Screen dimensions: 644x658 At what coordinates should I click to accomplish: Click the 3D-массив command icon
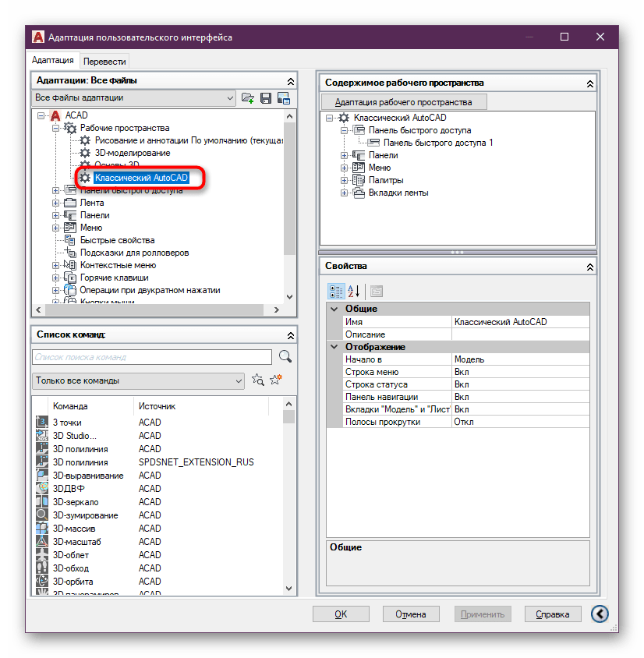[42, 528]
